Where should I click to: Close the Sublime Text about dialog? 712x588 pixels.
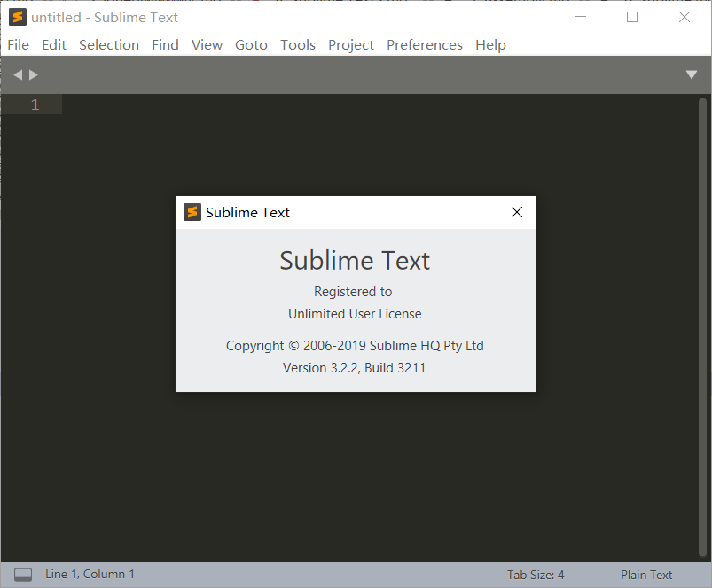[x=517, y=212]
